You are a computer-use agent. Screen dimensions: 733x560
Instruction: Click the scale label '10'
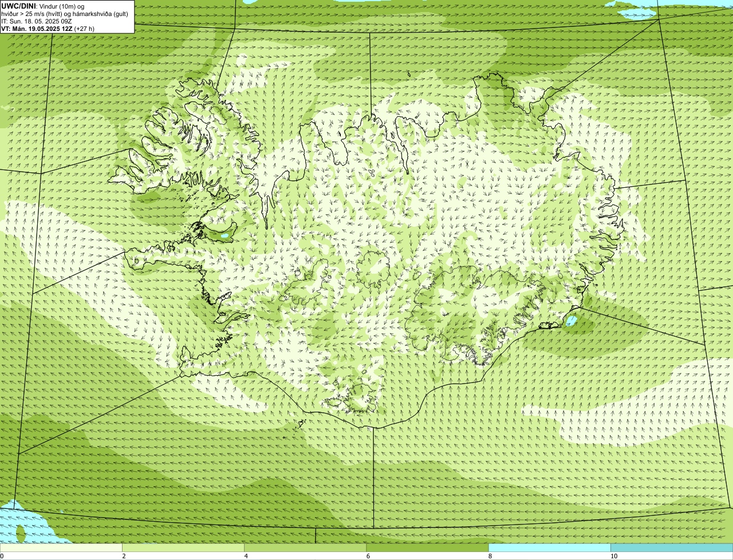click(614, 556)
